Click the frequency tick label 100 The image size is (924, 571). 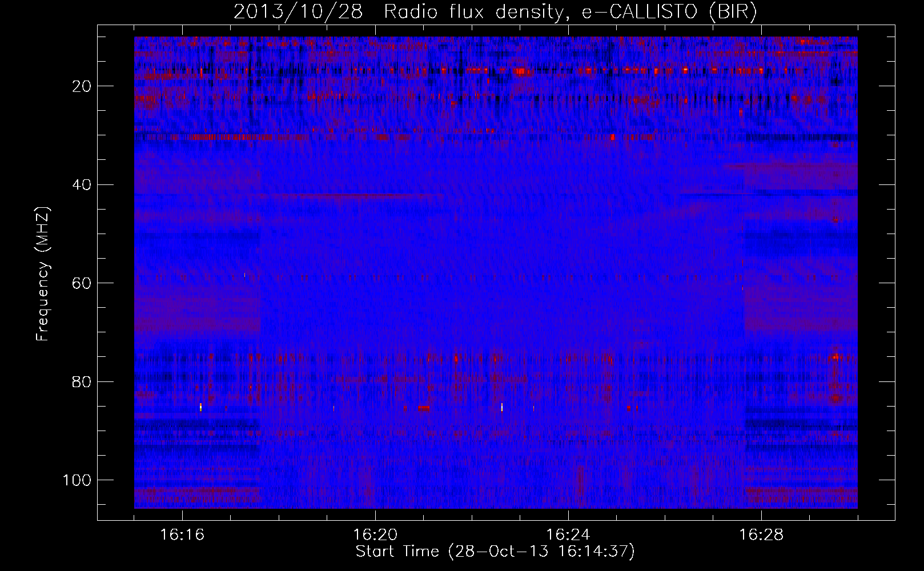click(77, 480)
